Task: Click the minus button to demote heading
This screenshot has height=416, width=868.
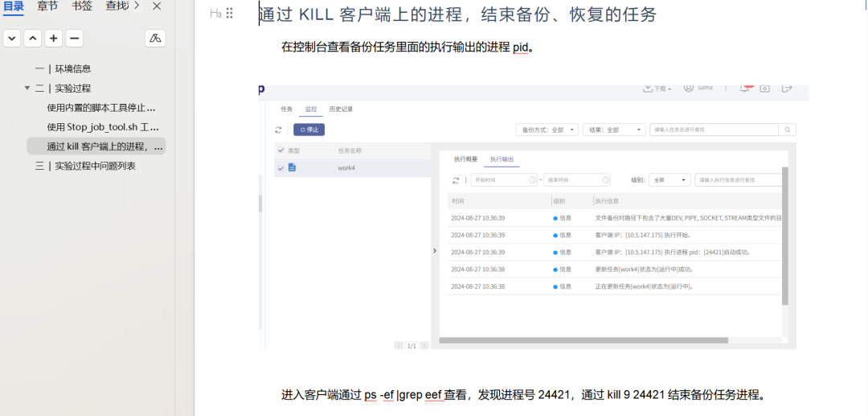Action: pos(74,39)
